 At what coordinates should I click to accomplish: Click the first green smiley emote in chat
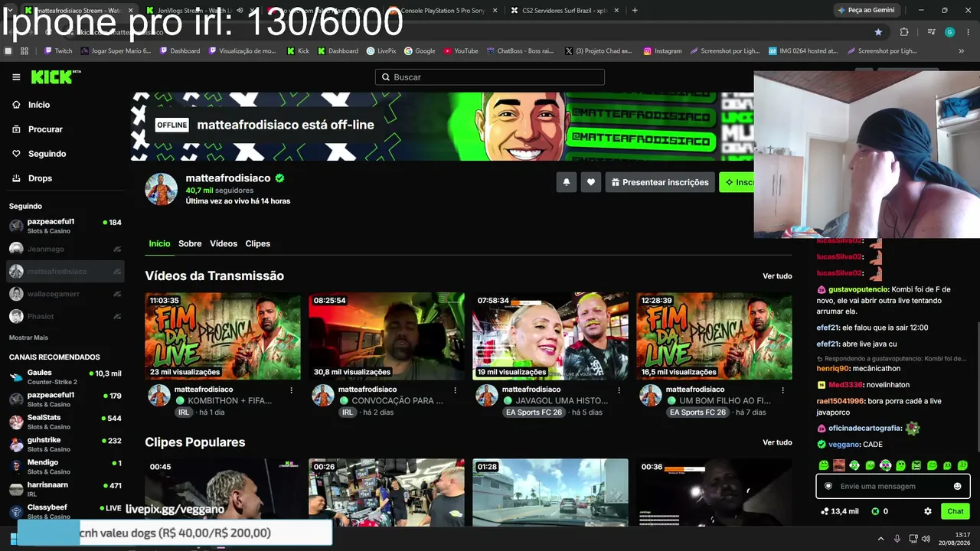point(824,465)
